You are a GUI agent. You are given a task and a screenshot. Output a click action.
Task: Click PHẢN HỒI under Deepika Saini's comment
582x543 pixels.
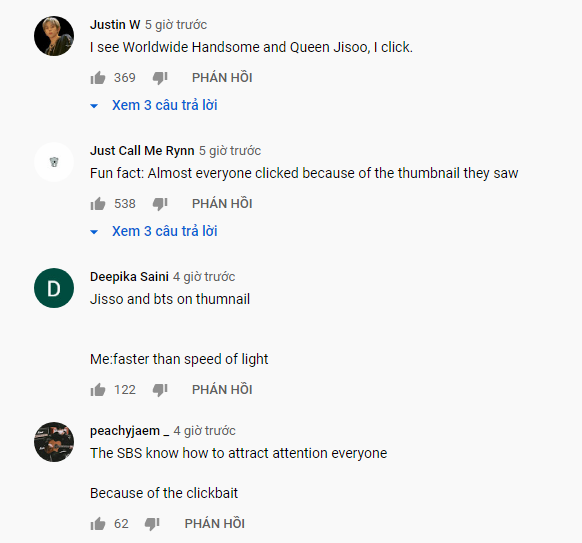coord(222,389)
